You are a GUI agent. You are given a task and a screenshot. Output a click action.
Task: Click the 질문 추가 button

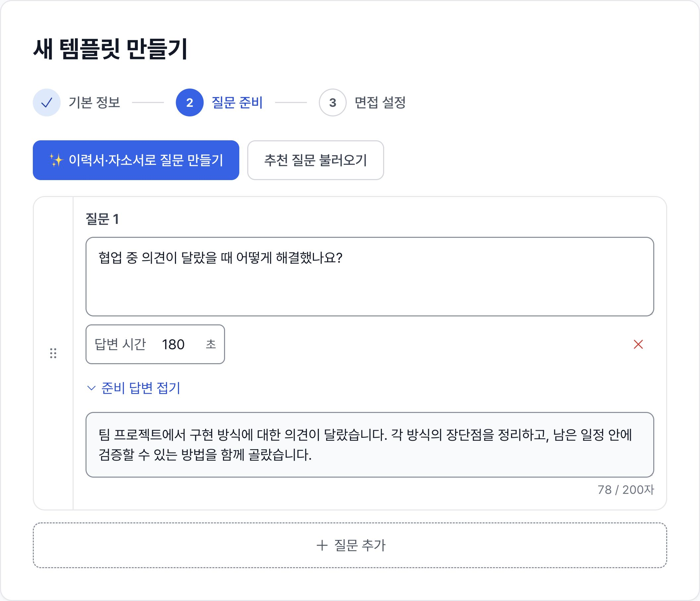click(x=350, y=545)
